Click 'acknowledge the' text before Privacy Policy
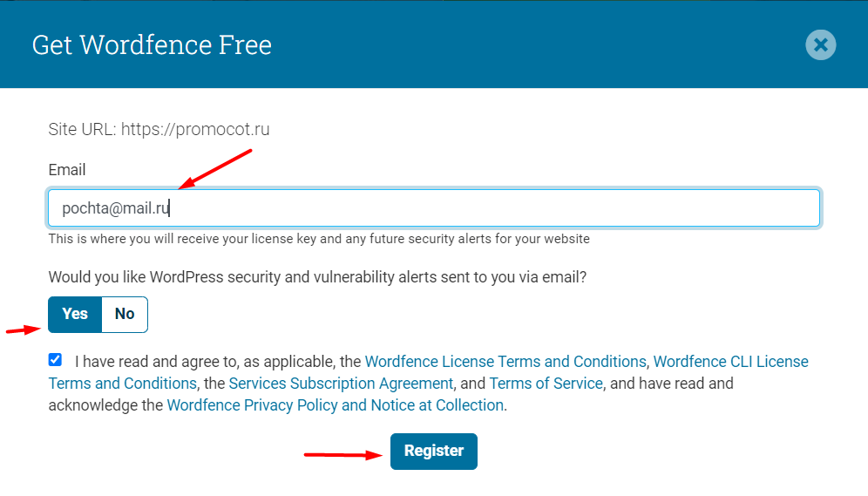This screenshot has width=868, height=496. [105, 405]
